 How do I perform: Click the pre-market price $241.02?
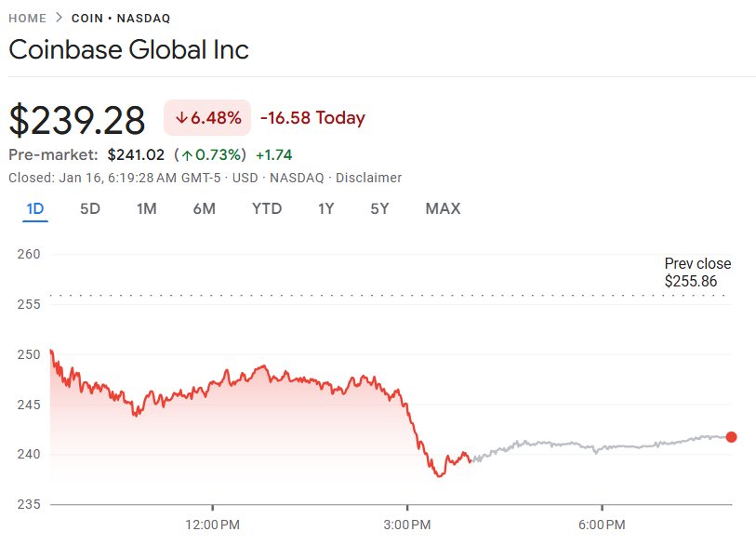tap(136, 154)
